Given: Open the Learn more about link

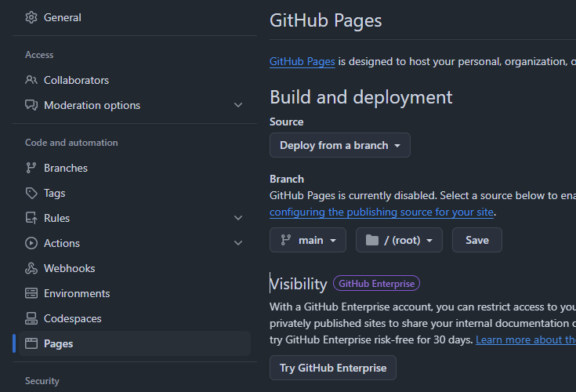Looking at the screenshot, I should click(x=526, y=339).
